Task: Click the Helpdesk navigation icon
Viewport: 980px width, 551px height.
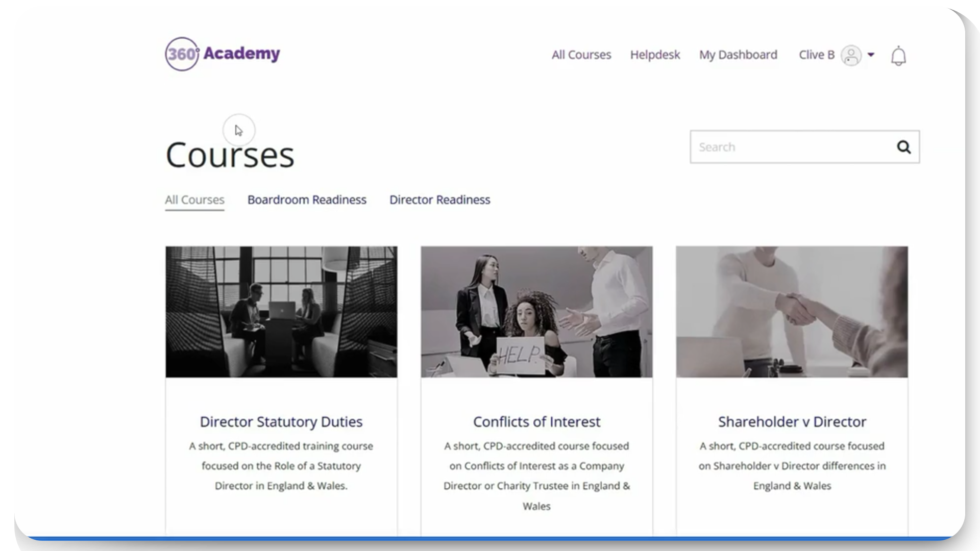Action: [x=655, y=55]
